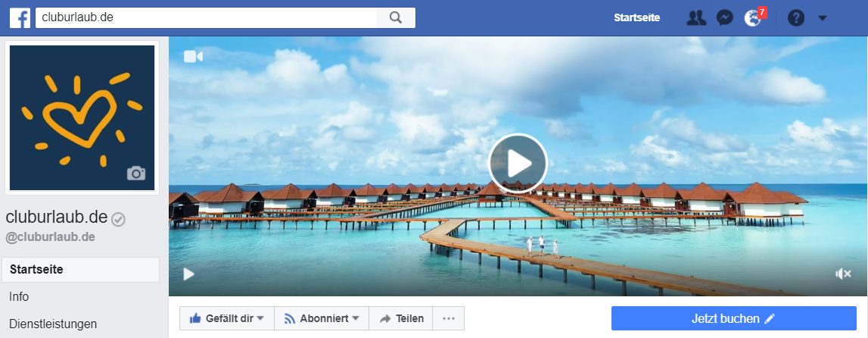The width and height of the screenshot is (868, 338).
Task: Open the help question mark icon
Action: [795, 17]
